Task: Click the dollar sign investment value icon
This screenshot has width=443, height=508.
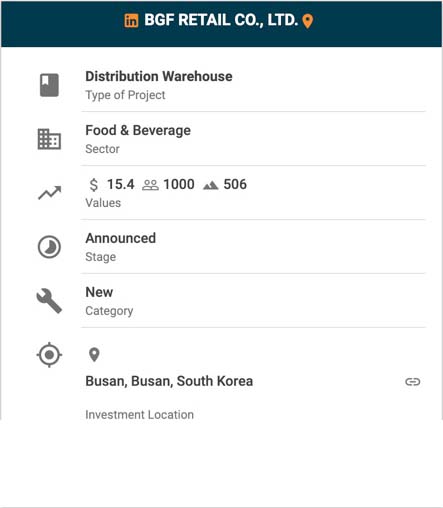Action: [94, 185]
